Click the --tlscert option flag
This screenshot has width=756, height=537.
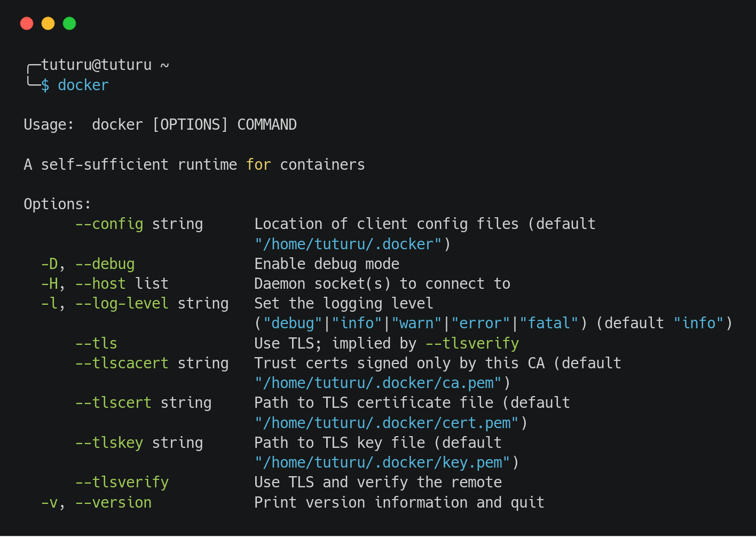click(x=113, y=403)
